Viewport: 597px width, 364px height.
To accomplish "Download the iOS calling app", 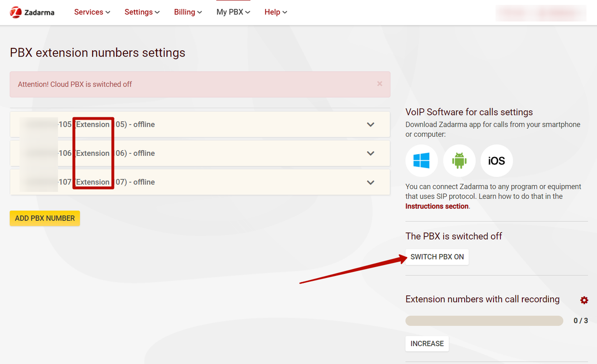I will point(497,161).
